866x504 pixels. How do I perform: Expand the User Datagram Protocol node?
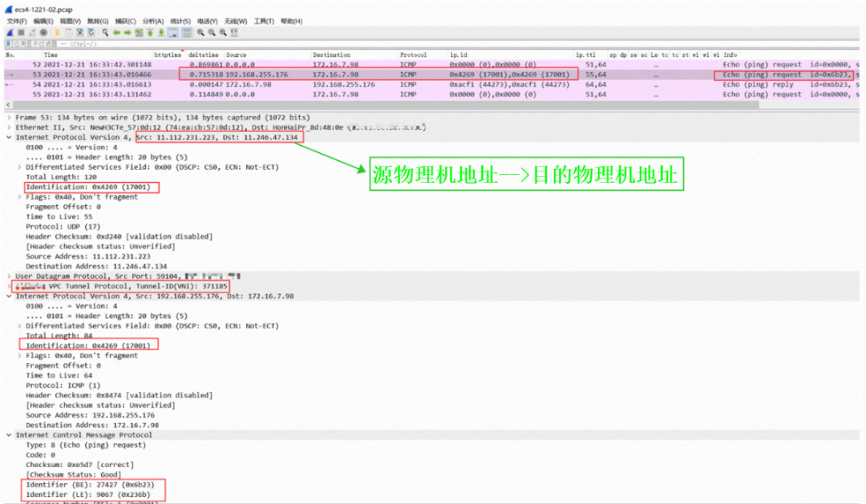[9, 276]
